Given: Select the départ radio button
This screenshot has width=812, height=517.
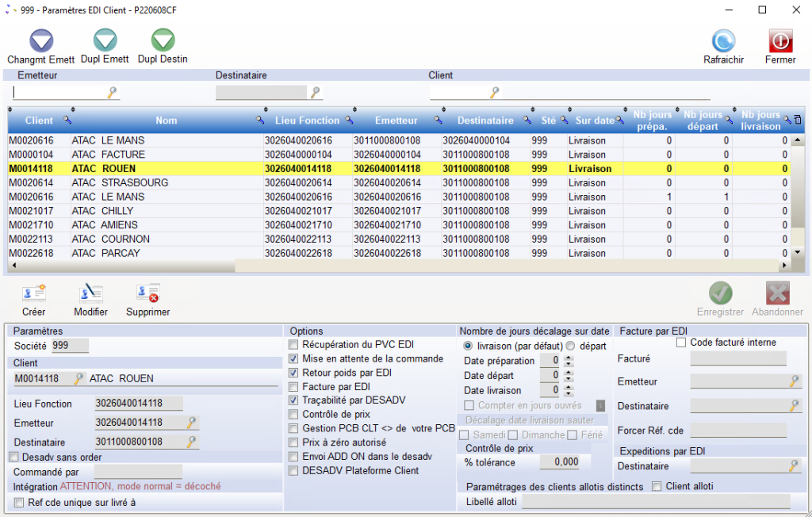Looking at the screenshot, I should [570, 346].
